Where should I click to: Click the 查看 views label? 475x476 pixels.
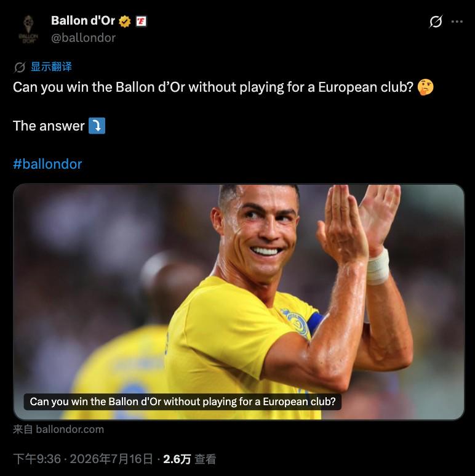tap(206, 459)
